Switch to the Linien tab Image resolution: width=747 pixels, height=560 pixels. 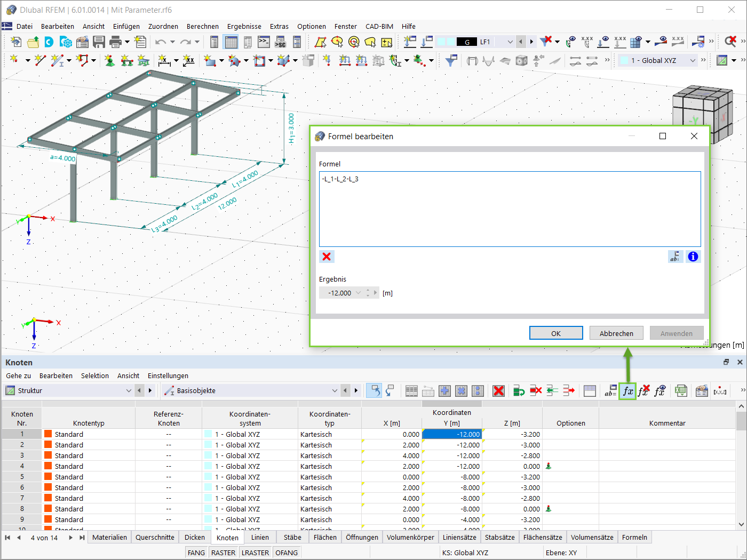tap(260, 537)
